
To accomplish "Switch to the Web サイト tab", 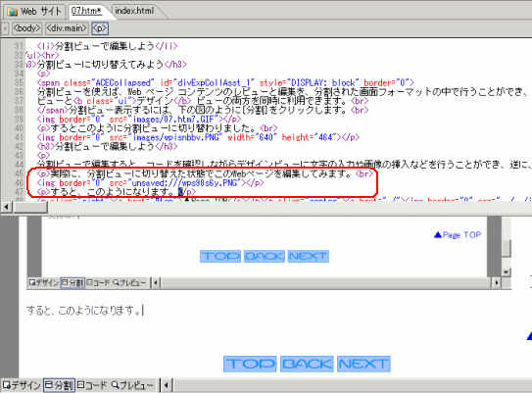I will pyautogui.click(x=34, y=11).
